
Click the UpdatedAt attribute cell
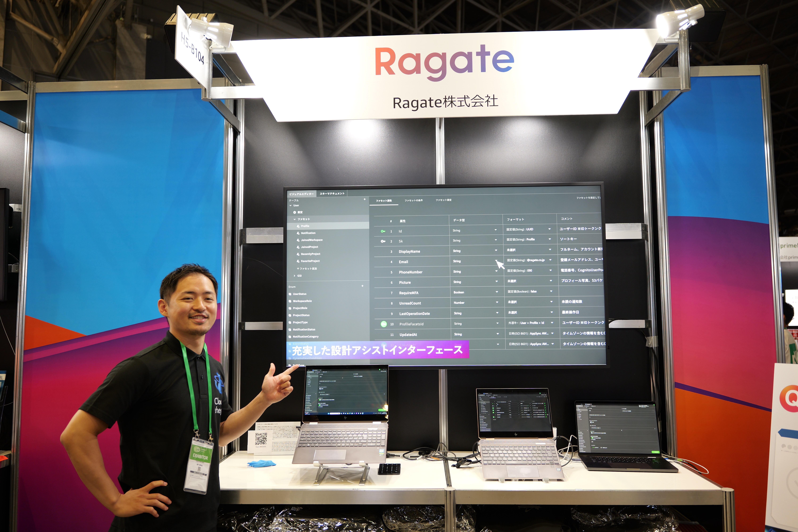[408, 335]
